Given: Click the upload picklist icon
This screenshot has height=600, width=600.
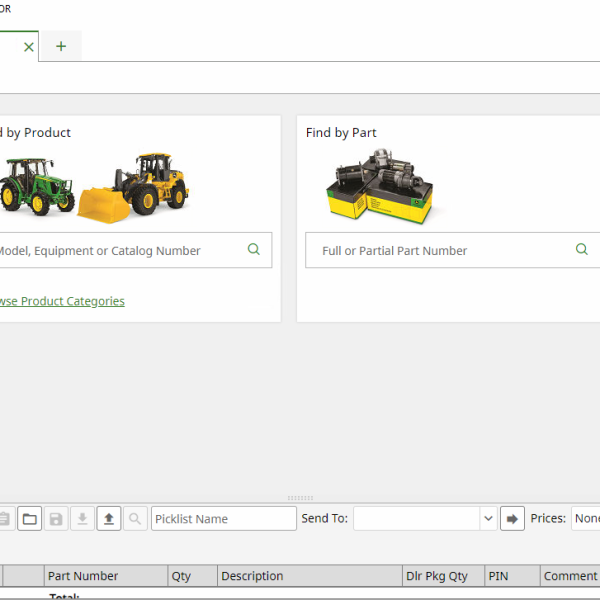Looking at the screenshot, I should (x=109, y=518).
